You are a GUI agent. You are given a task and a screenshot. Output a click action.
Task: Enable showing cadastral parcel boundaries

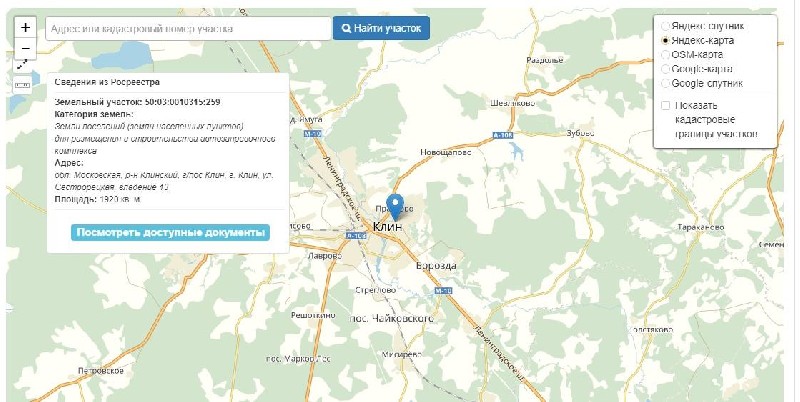coord(666,106)
